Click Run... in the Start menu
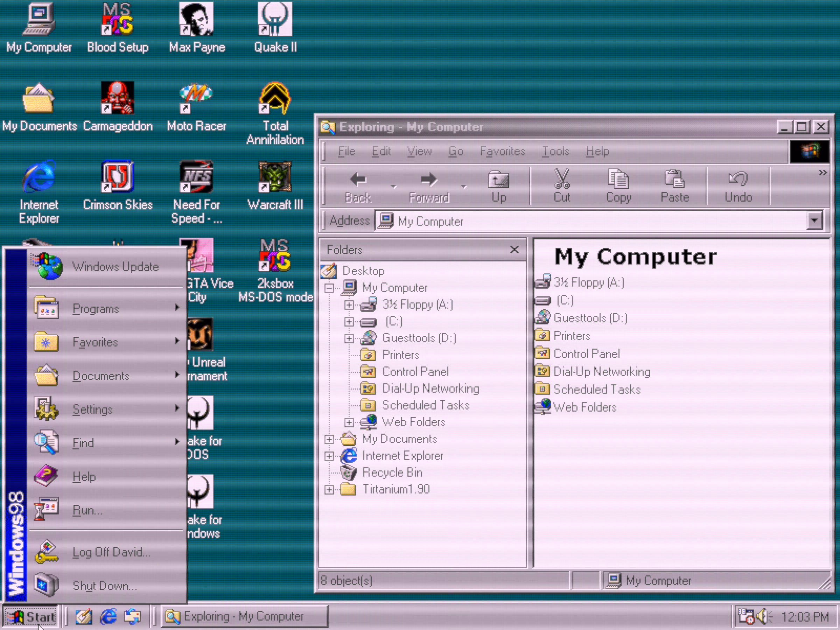Image resolution: width=840 pixels, height=630 pixels. point(106,510)
